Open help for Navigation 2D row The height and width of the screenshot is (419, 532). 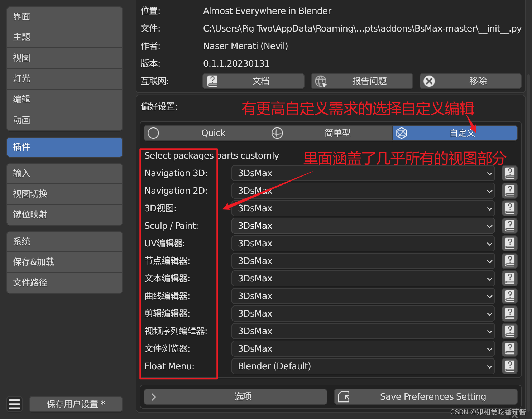click(509, 191)
